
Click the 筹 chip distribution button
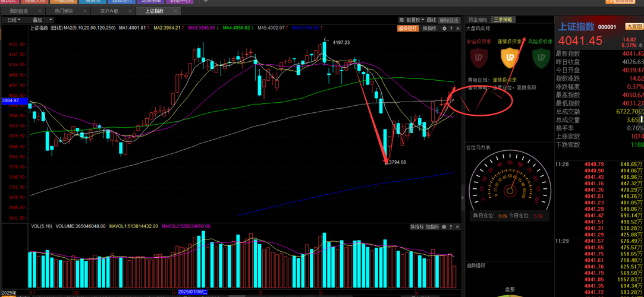(x=401, y=20)
